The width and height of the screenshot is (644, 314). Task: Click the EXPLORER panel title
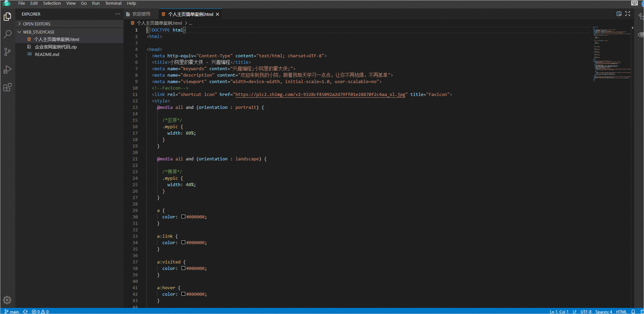(31, 14)
